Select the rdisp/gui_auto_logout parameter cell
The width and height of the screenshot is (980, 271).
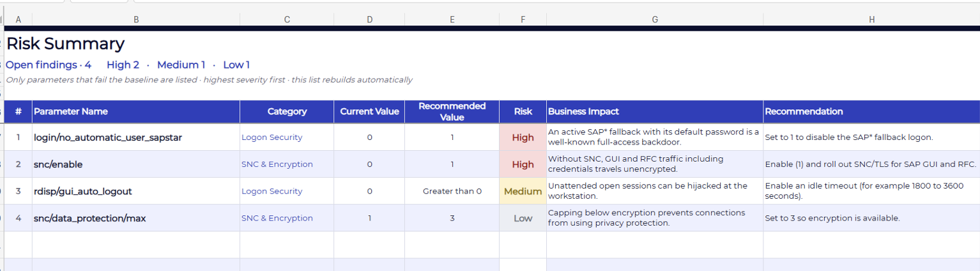136,191
